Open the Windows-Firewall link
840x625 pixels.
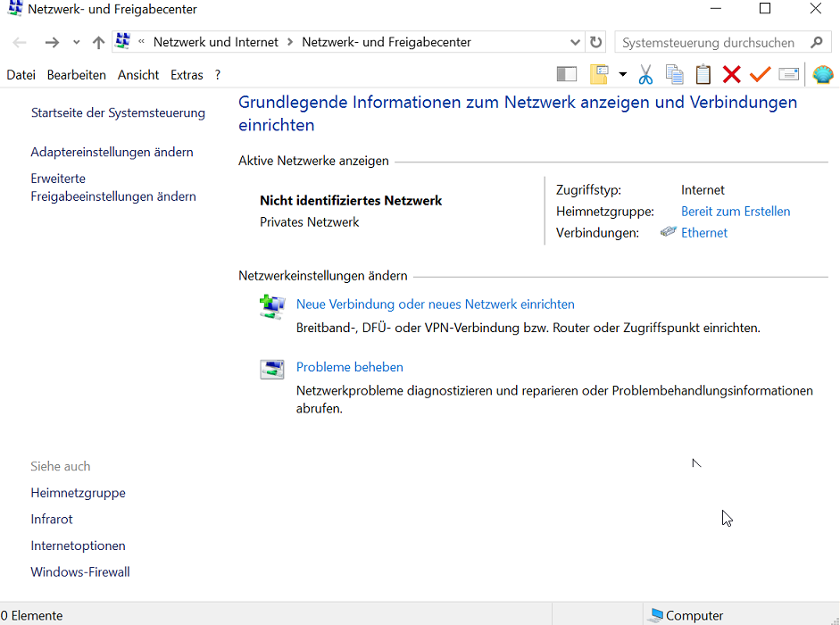[80, 572]
